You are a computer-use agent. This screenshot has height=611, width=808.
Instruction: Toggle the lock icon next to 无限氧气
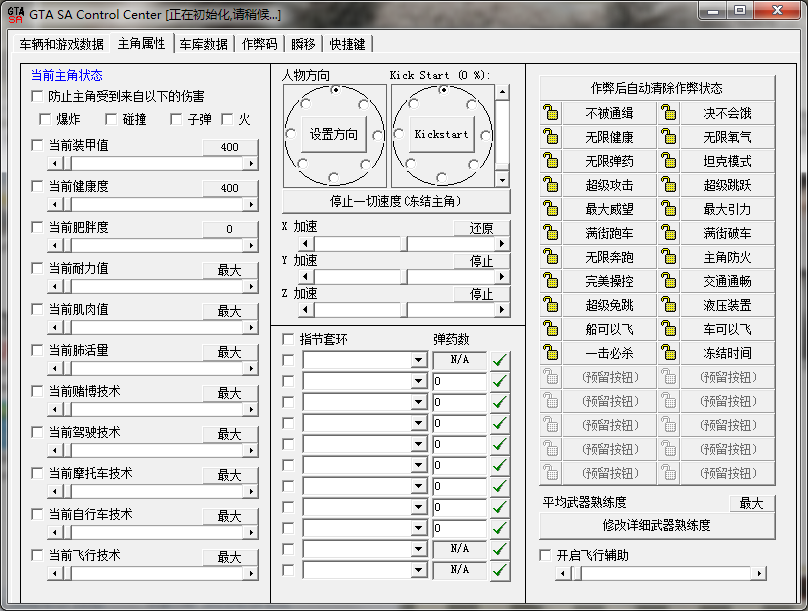click(669, 137)
